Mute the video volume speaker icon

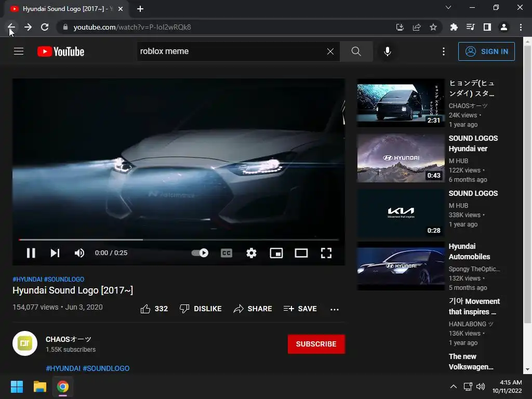click(79, 253)
